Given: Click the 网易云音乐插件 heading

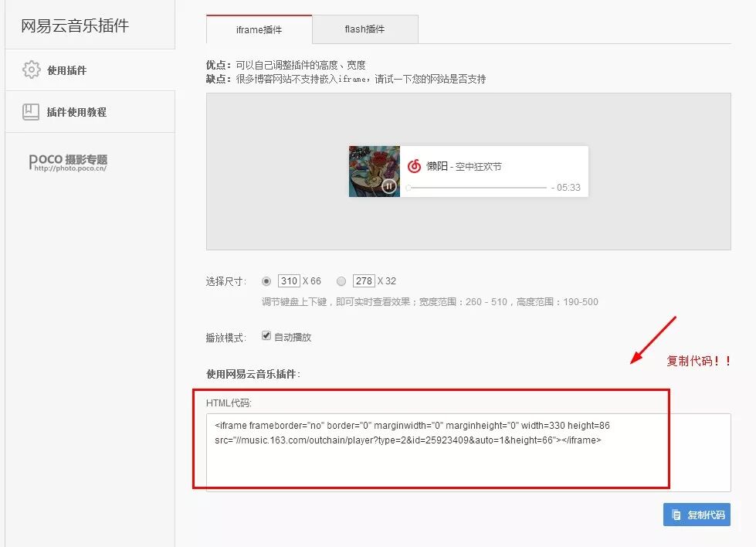Looking at the screenshot, I should point(75,25).
